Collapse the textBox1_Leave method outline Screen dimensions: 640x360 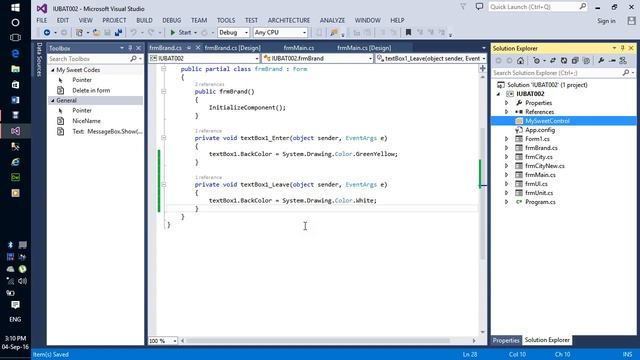coord(164,184)
